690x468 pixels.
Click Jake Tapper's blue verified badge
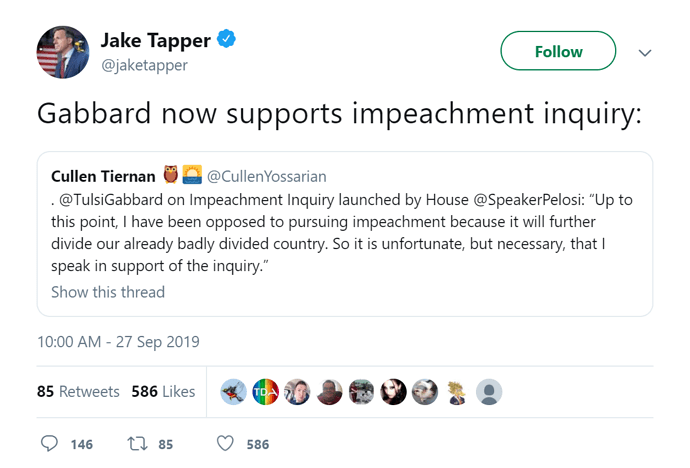[228, 40]
